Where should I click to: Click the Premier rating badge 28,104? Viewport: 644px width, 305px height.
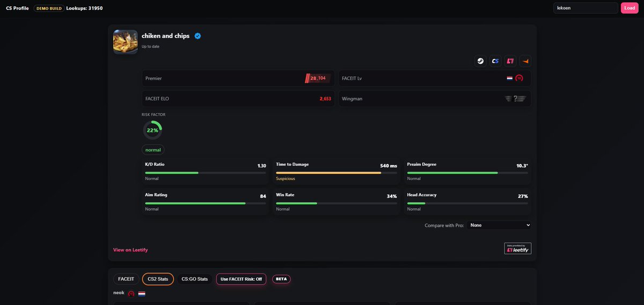coord(317,78)
